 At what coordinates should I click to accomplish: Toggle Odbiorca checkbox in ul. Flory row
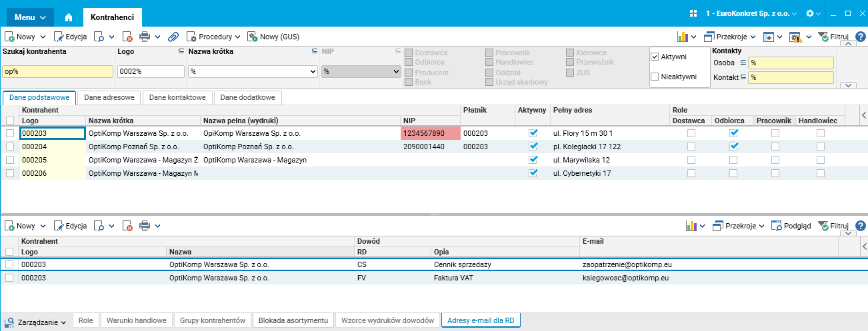pyautogui.click(x=734, y=133)
